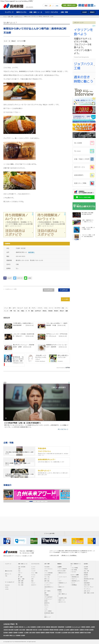The width and height of the screenshot is (99, 644).
Task: Select the テイクアウト・弁当 category tag
Action: tap(59, 308)
